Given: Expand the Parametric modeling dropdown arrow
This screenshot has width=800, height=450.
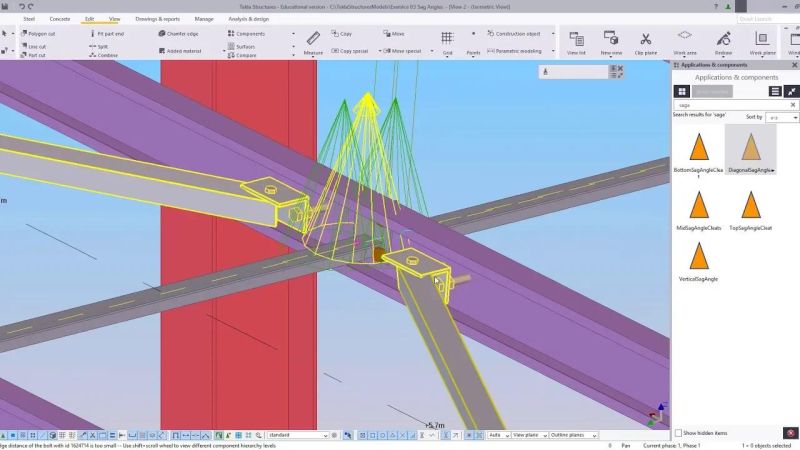Looking at the screenshot, I should 553,51.
